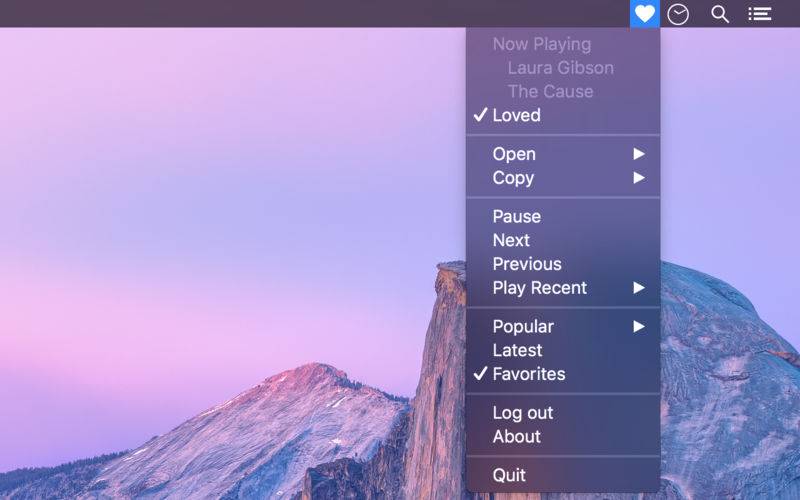This screenshot has height=500, width=800.
Task: Expand the Play Recent submenu
Action: (x=563, y=288)
